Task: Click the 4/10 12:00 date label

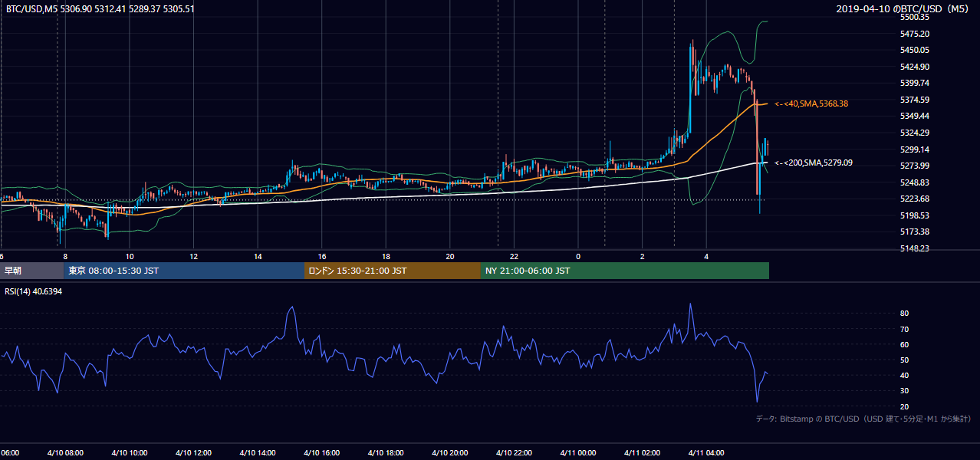Action: [x=192, y=452]
